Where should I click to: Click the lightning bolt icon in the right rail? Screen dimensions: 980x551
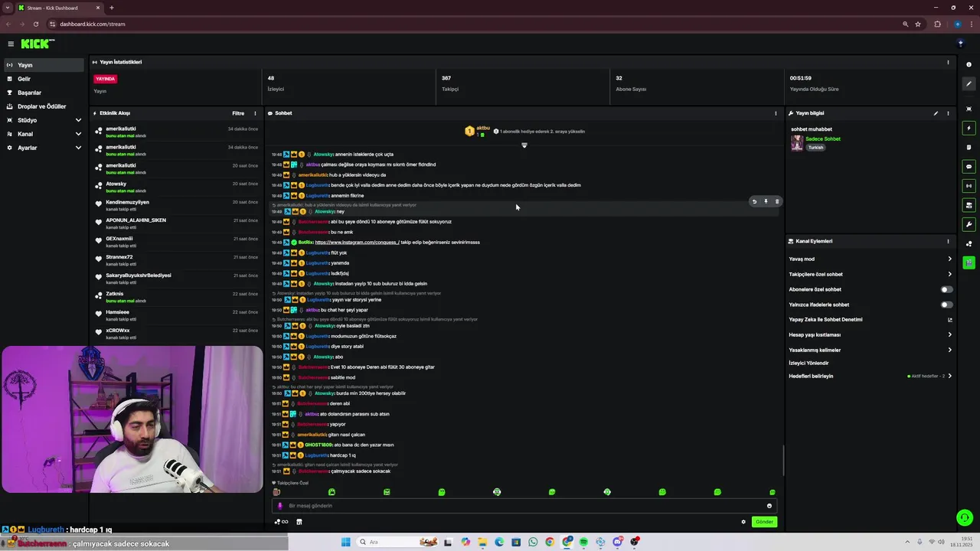pyautogui.click(x=969, y=128)
